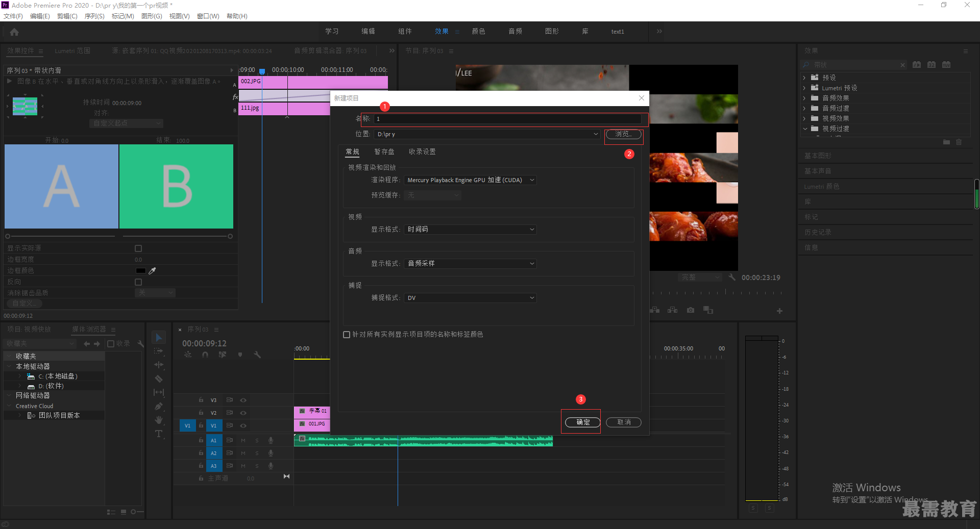Switch to the 收录设置 tab
The image size is (980, 529).
tap(422, 152)
